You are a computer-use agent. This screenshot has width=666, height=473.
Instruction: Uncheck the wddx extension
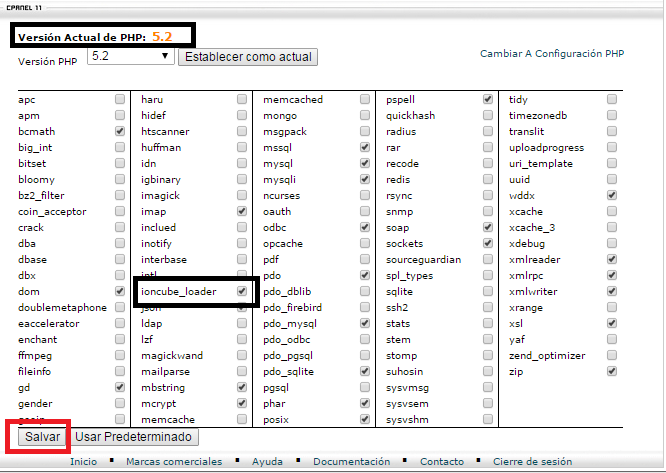click(x=612, y=195)
